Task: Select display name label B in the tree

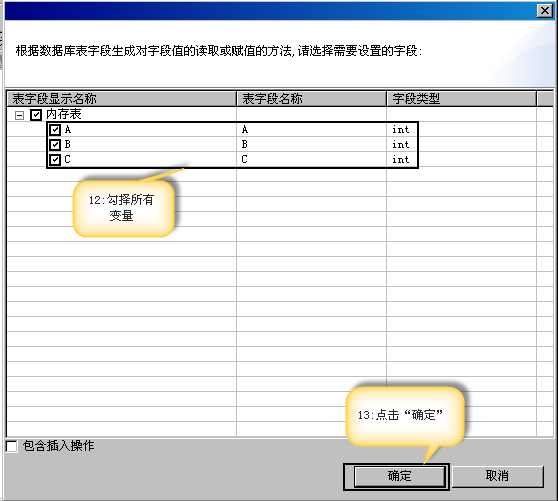Action: coord(68,144)
